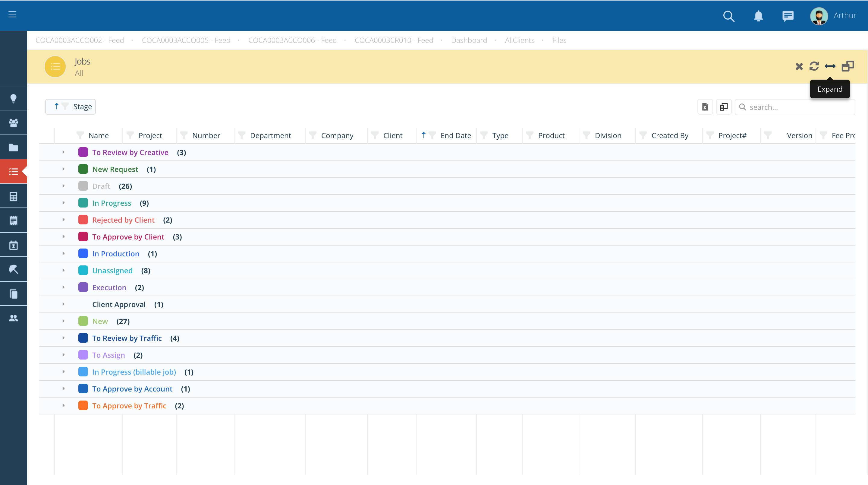This screenshot has height=485, width=868.
Task: Click the notifications bell icon
Action: pos(758,15)
